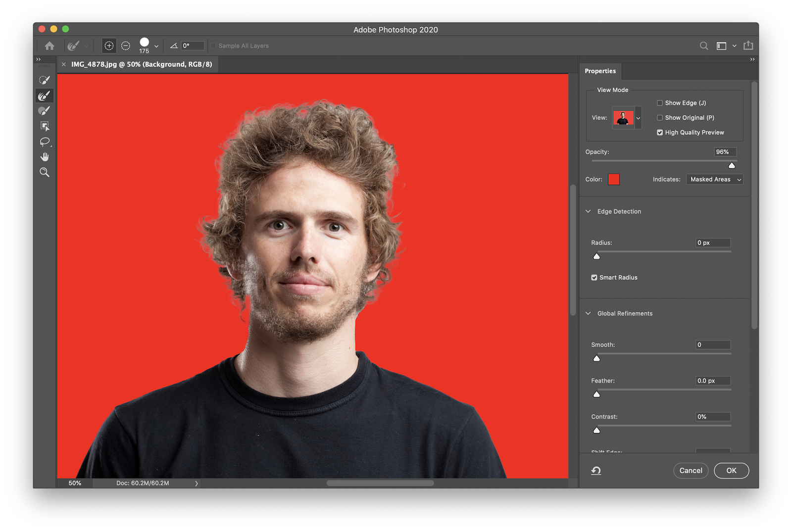Open the search magnifier in the options bar
The width and height of the screenshot is (792, 532).
(703, 46)
